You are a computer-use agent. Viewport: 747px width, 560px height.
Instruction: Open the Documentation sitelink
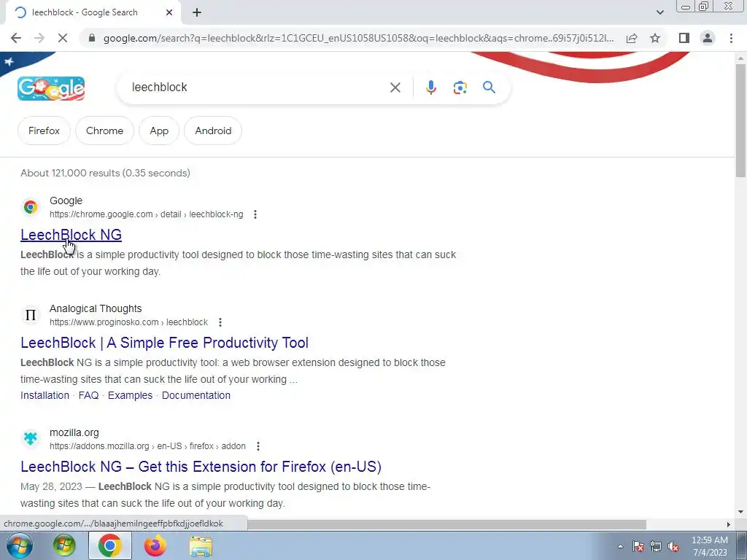point(196,395)
